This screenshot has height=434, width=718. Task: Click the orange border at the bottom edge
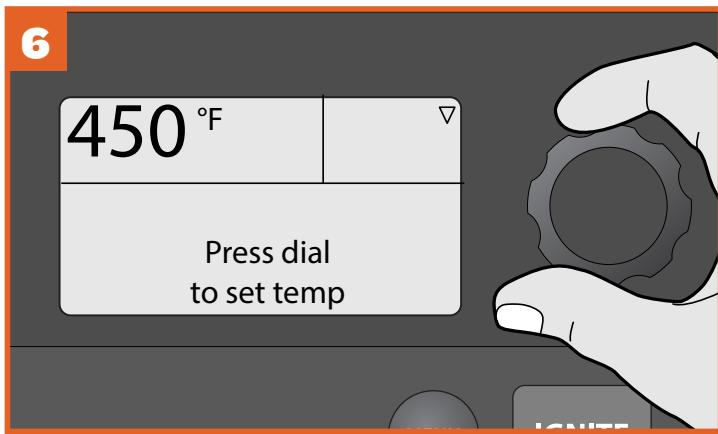[x=359, y=431]
